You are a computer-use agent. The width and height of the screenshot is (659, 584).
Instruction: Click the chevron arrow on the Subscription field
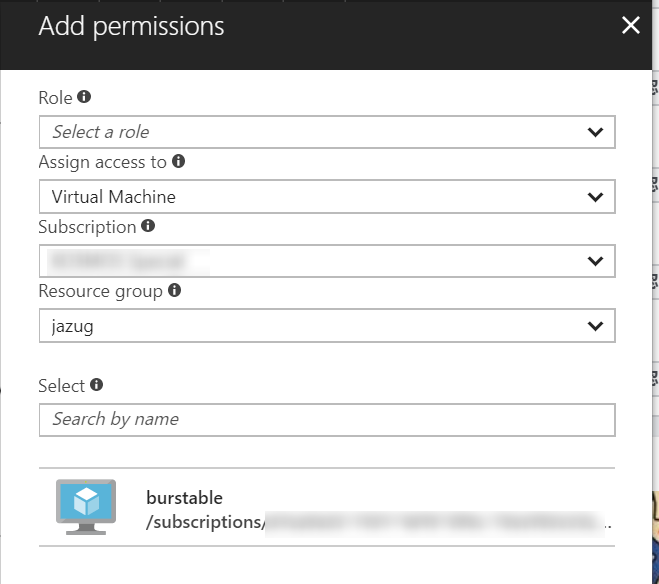coord(596,262)
